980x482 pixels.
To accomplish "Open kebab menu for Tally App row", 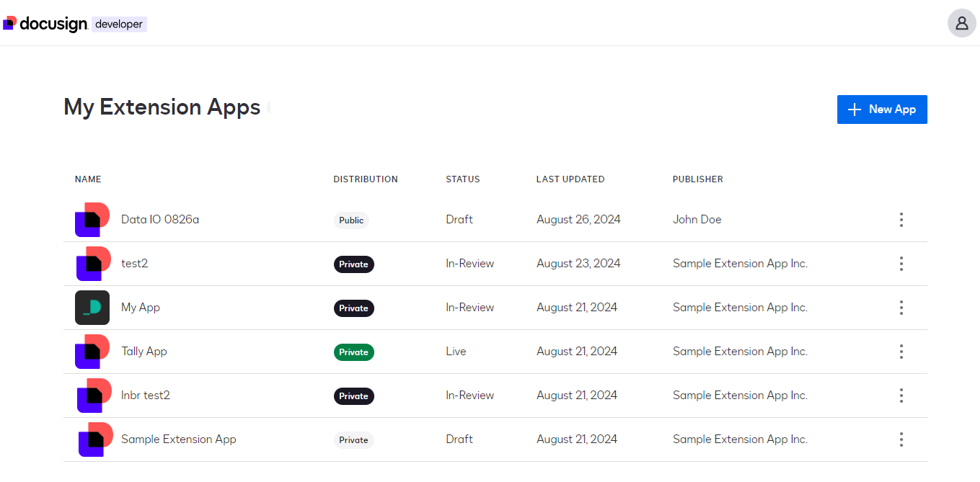I will point(901,352).
